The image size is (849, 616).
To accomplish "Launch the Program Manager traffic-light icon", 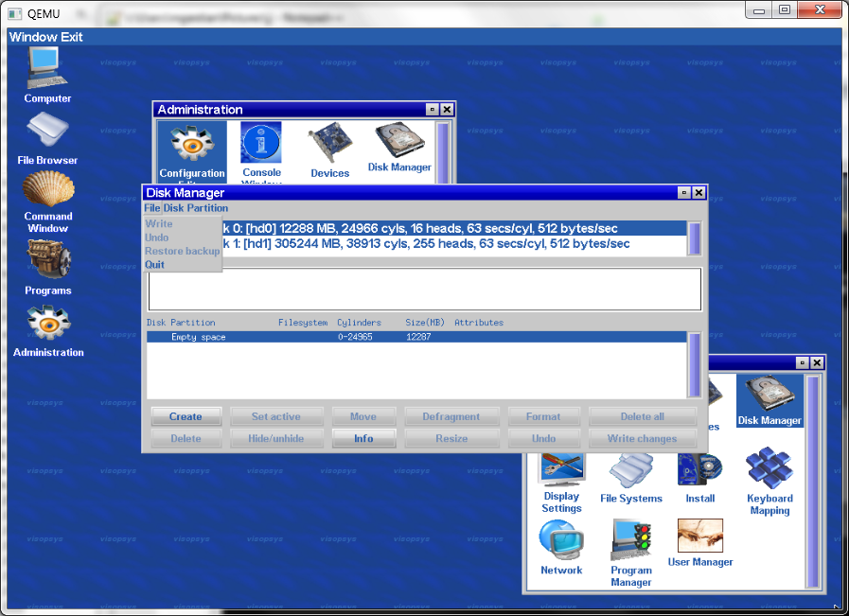I will point(630,553).
